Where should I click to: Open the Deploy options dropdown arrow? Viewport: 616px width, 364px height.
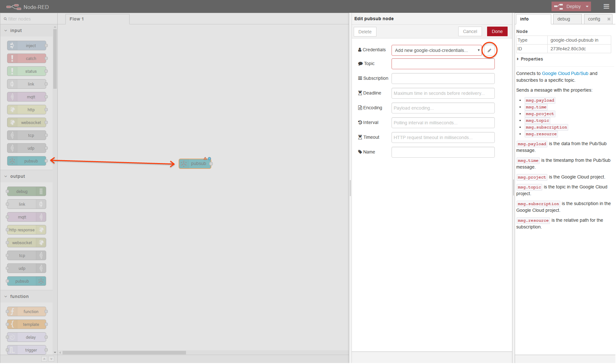(x=587, y=6)
